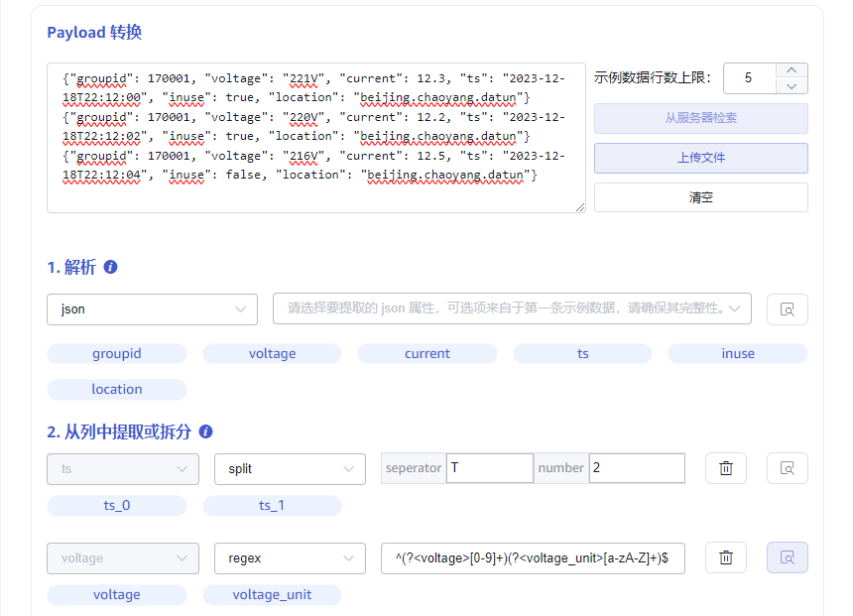Delete the ts split rule with trash icon
Screen dimensions: 853x616
[x=725, y=468]
